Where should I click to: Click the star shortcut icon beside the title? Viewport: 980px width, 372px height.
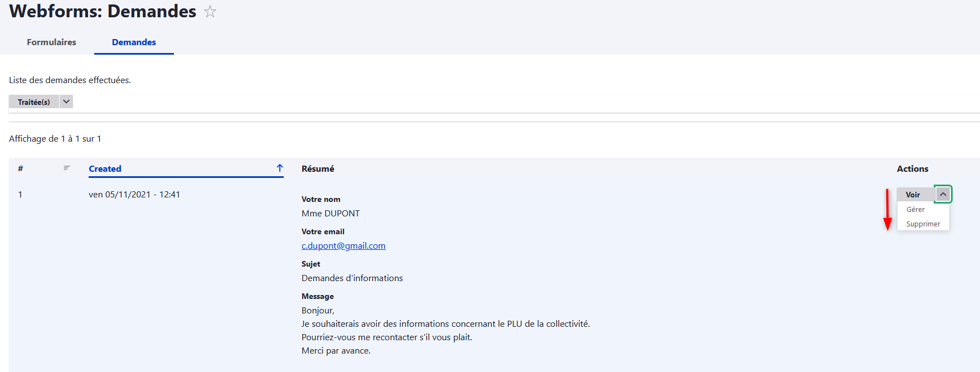(x=210, y=12)
